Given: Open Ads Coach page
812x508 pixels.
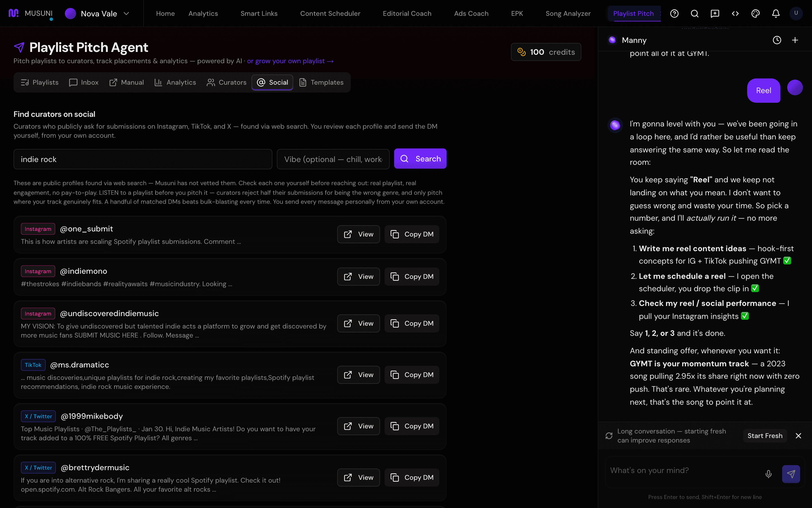Looking at the screenshot, I should [x=471, y=14].
